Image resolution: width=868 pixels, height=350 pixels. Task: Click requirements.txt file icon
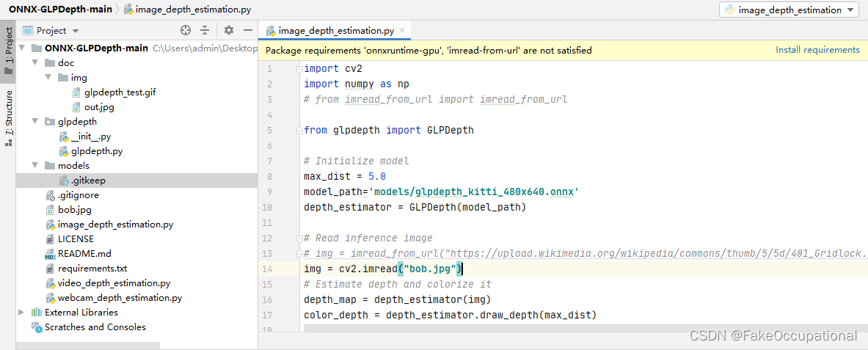51,269
